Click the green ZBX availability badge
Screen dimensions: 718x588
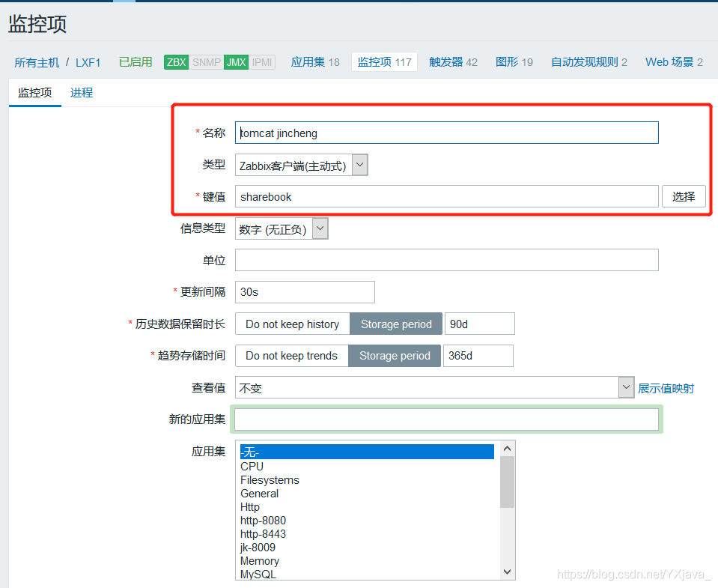pos(176,62)
